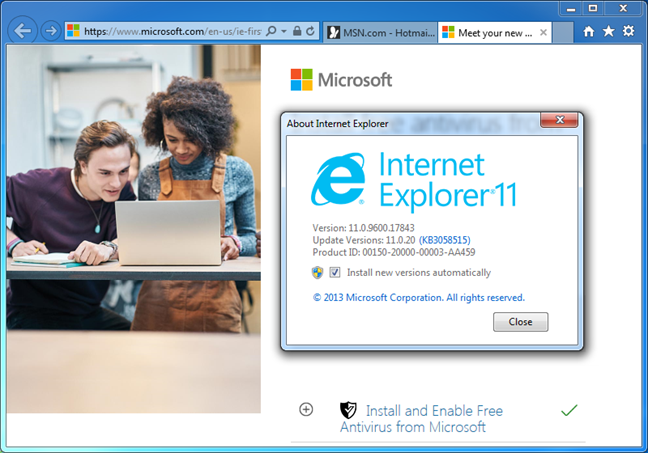This screenshot has height=453, width=648.
Task: Click the Microsoft favicon in the address bar
Action: (x=73, y=31)
